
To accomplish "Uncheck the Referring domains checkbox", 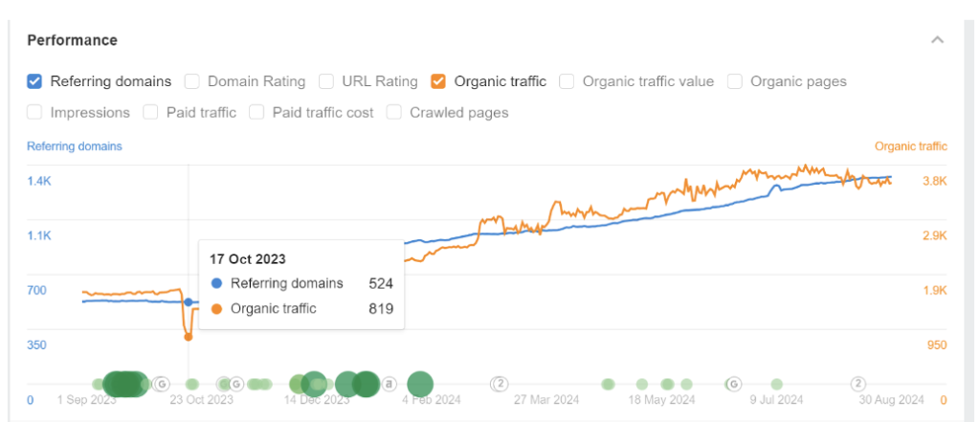I will (34, 81).
